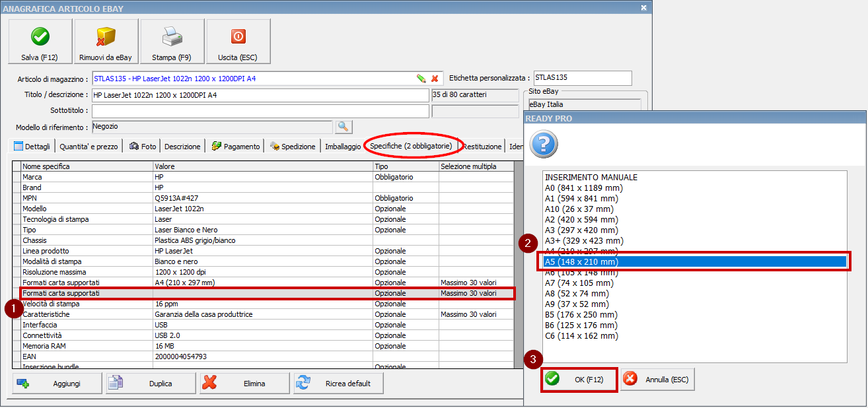Click the Ricrea default button

(x=338, y=384)
